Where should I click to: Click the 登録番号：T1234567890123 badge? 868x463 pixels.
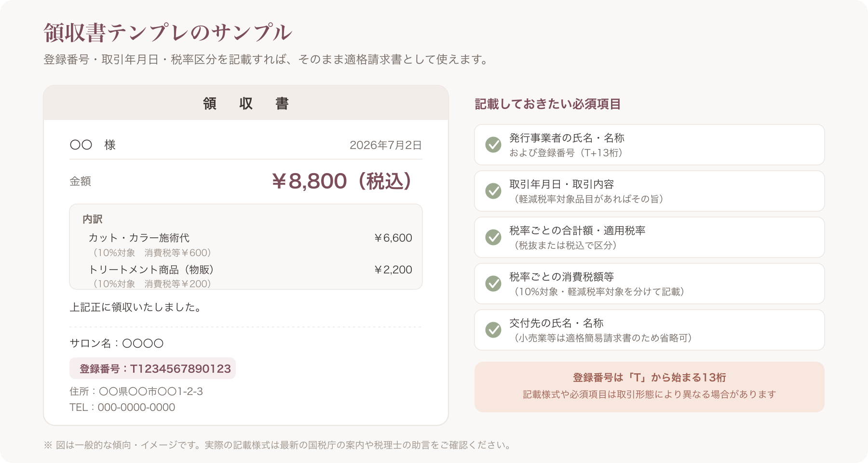(152, 368)
